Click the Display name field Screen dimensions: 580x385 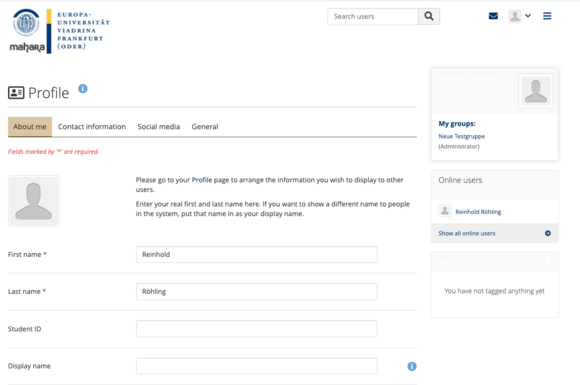click(257, 366)
